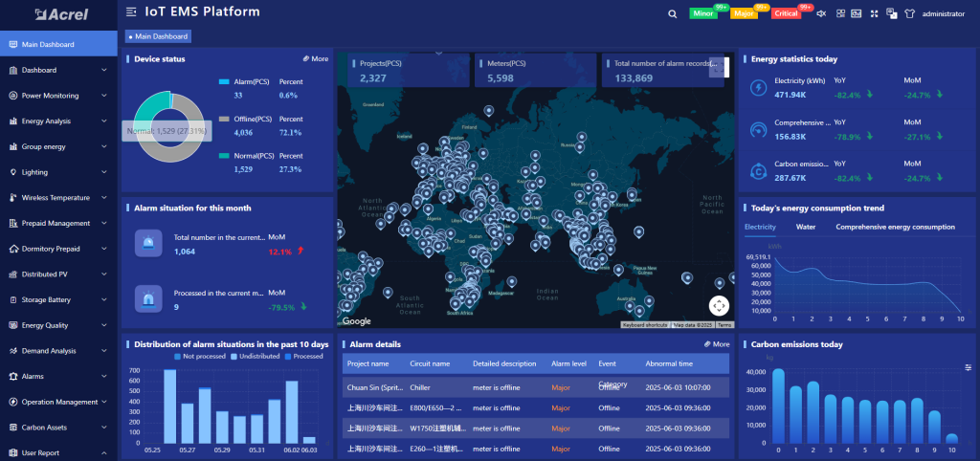Select the W1750 alarm row

click(x=536, y=428)
